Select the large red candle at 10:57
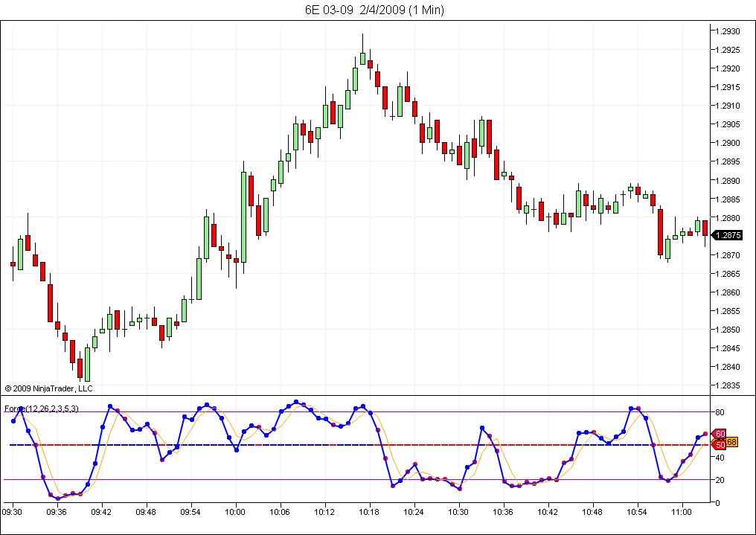This screenshot has height=535, width=756. (x=660, y=232)
